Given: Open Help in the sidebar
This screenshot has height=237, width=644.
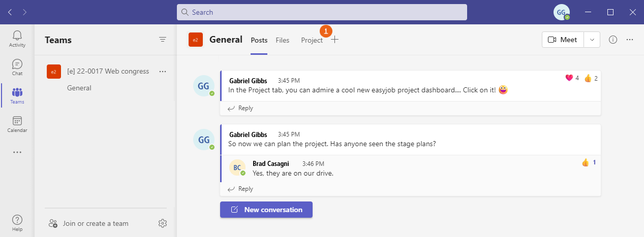Looking at the screenshot, I should pyautogui.click(x=17, y=223).
